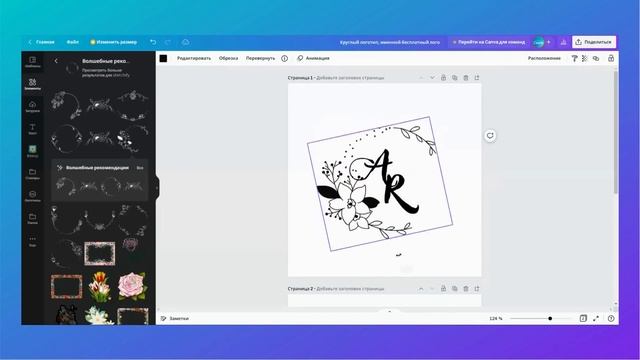Move page 1 down with chevron

point(432,78)
